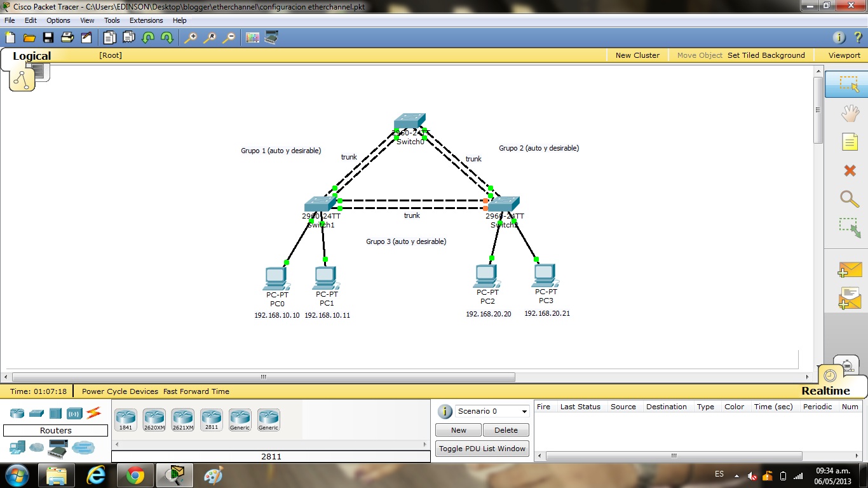
Task: Choose the 1841 router model
Action: 125,417
